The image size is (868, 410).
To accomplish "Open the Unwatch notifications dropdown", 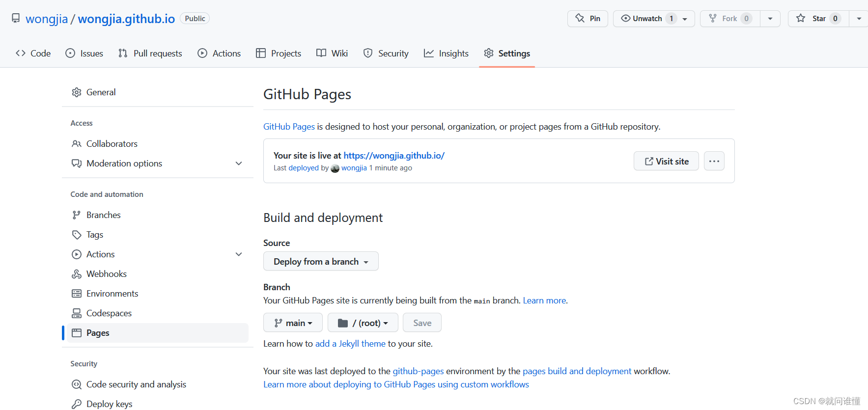I will coord(654,19).
